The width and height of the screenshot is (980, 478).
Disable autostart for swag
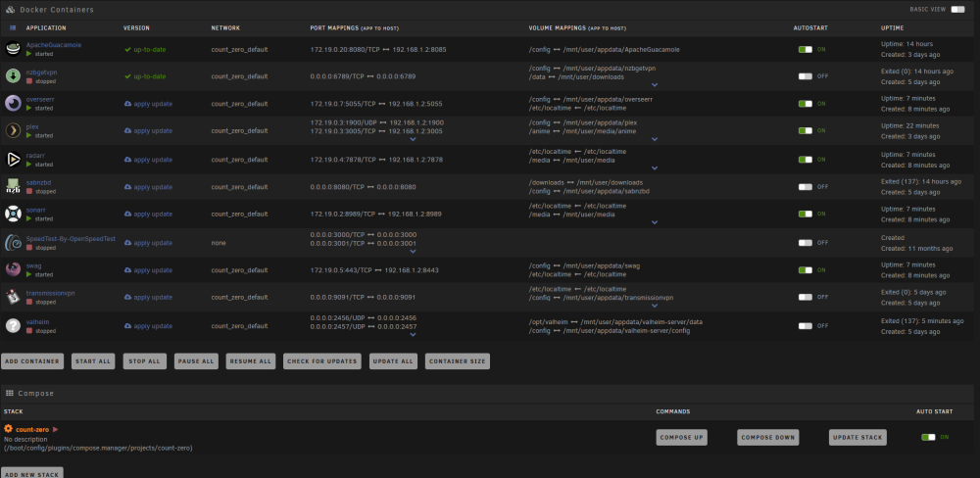click(x=805, y=270)
